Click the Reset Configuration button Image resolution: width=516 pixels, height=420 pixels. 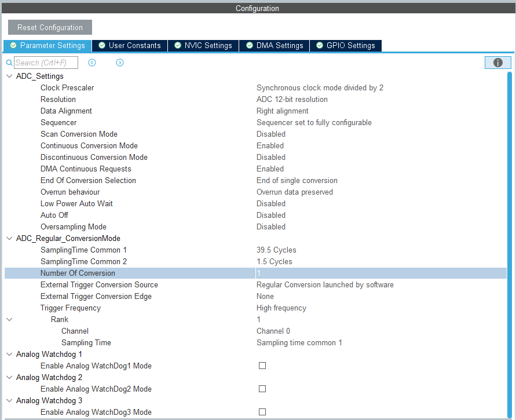[x=49, y=27]
